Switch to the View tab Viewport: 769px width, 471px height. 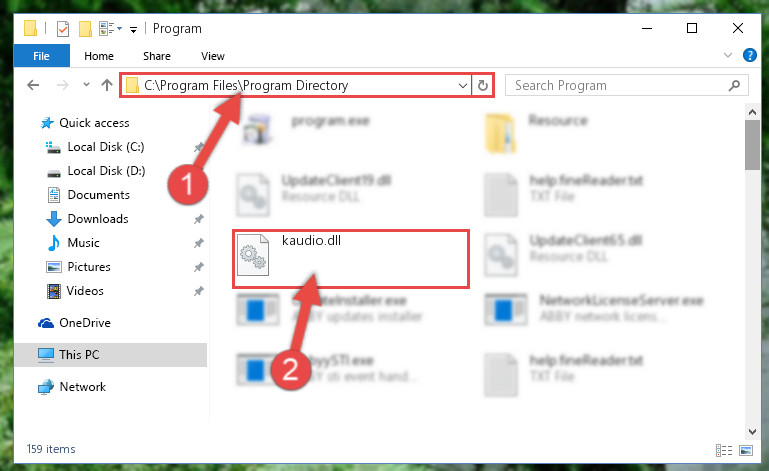click(212, 56)
